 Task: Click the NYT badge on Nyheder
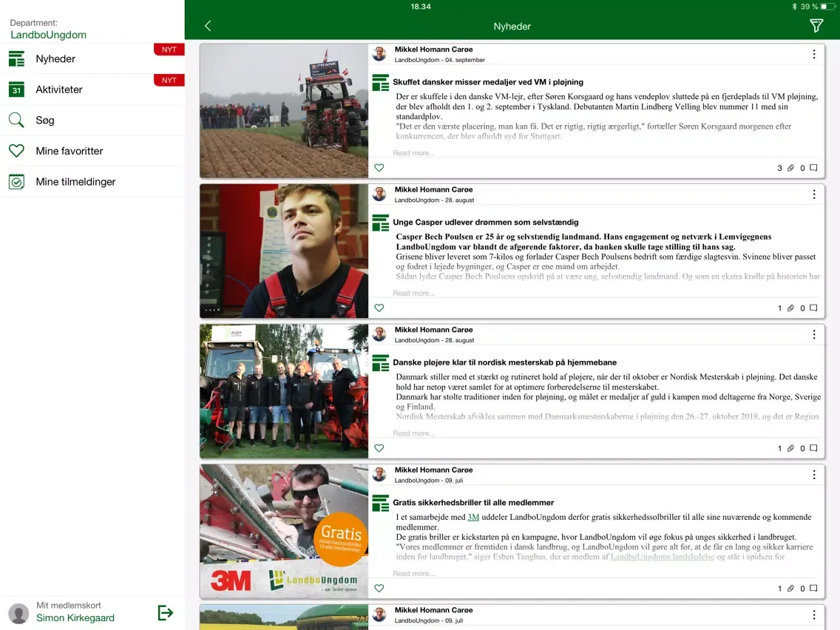tap(169, 50)
